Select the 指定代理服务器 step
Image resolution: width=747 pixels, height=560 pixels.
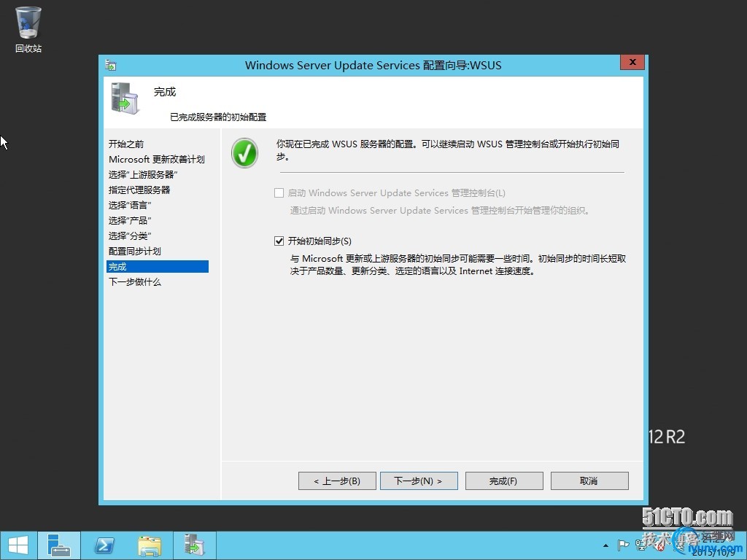139,190
